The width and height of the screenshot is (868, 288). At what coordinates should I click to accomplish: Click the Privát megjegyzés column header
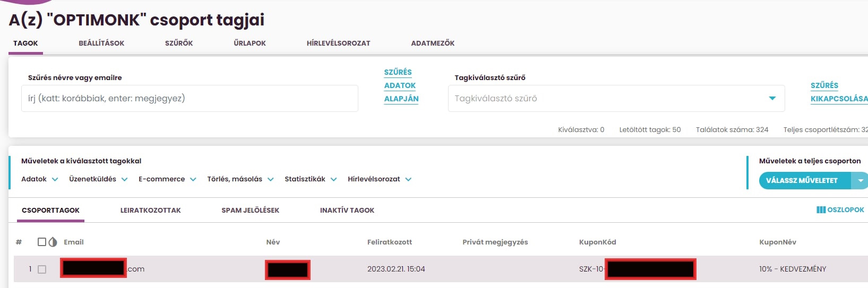click(x=495, y=242)
